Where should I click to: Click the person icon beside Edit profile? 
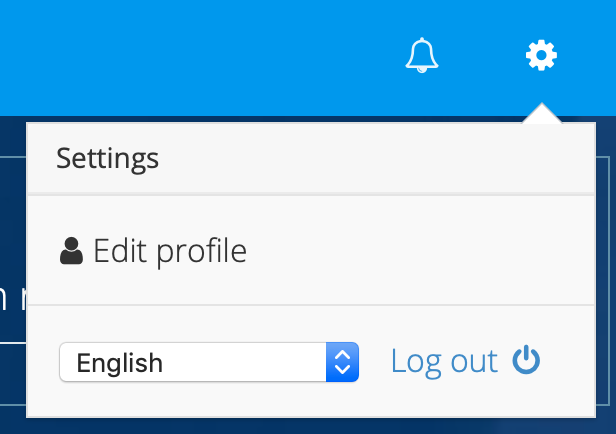click(71, 251)
